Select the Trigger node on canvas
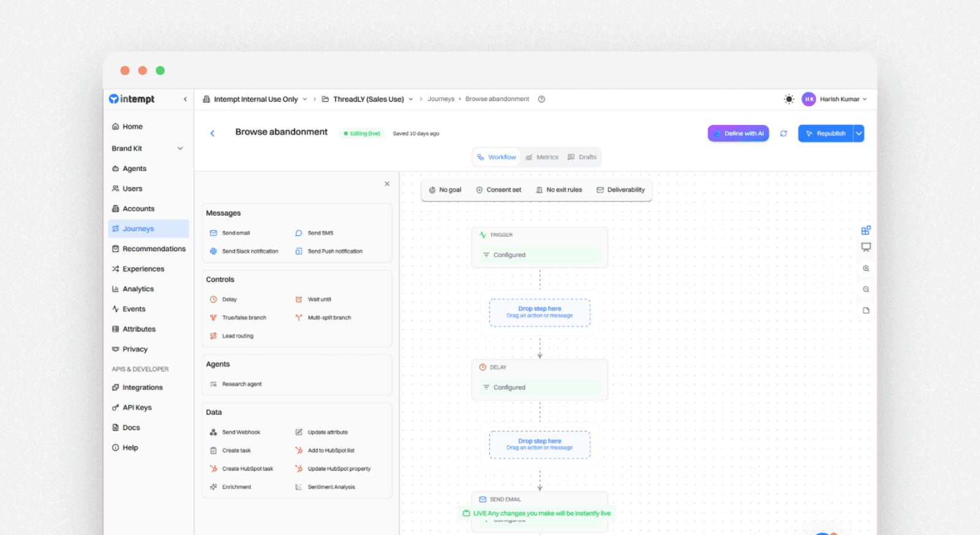Viewport: 980px width, 535px height. click(539, 247)
